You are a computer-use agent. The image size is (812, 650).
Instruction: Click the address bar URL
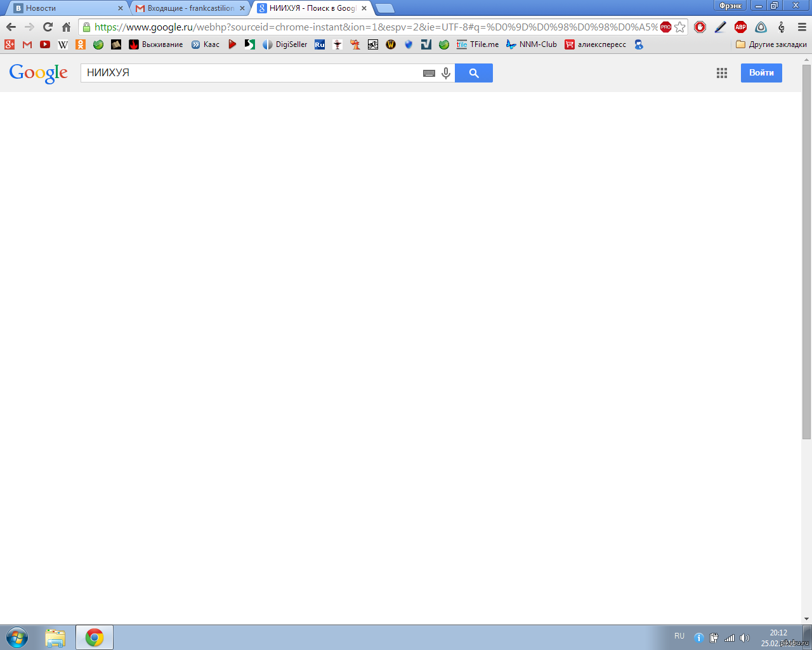[x=376, y=27]
